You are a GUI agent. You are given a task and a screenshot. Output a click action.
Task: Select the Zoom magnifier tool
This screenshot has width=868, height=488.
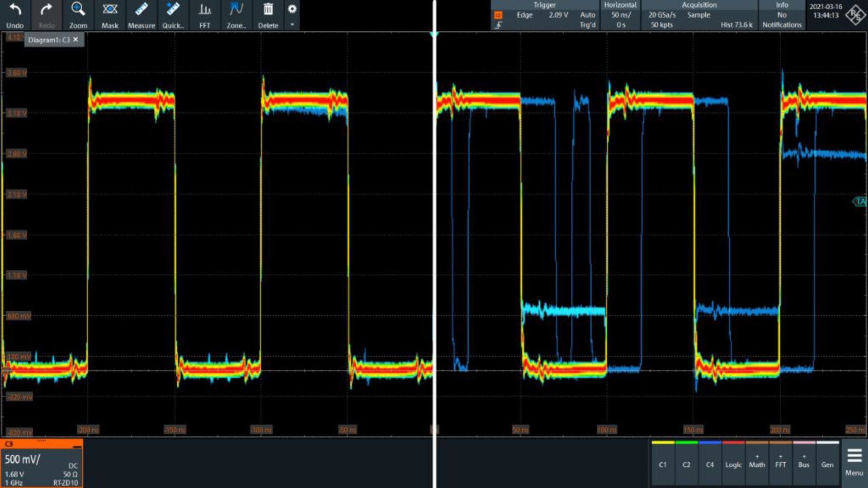(x=78, y=10)
